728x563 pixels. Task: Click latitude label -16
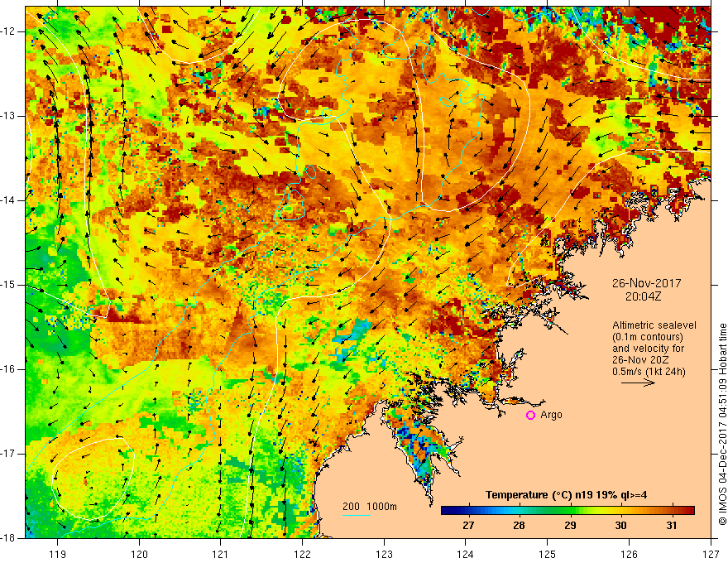[x=9, y=369]
